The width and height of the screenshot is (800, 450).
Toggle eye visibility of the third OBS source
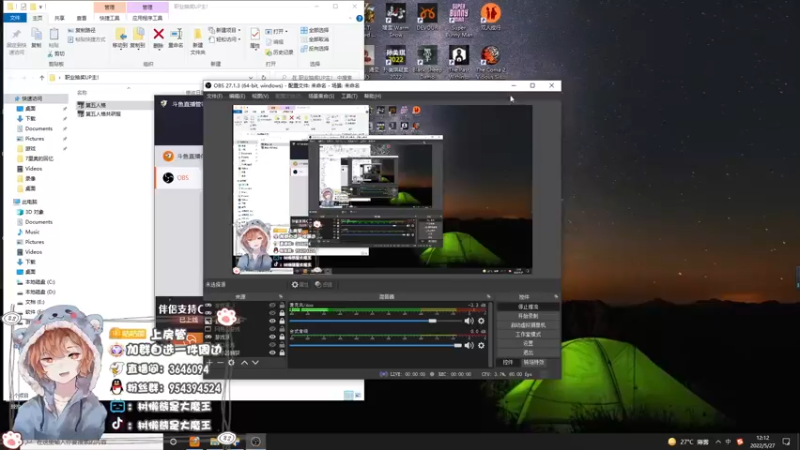click(x=272, y=321)
